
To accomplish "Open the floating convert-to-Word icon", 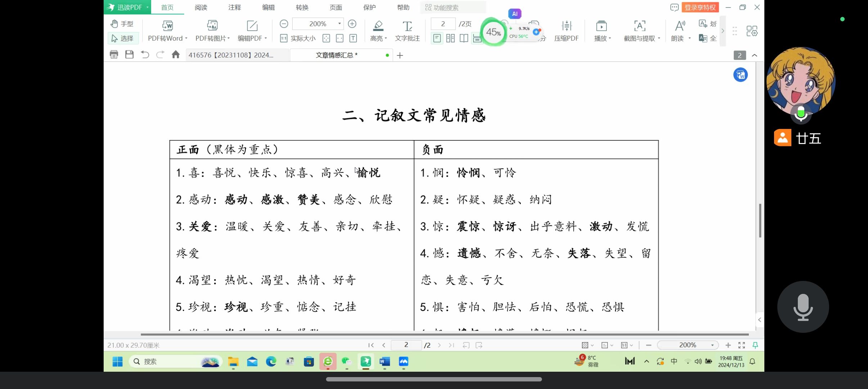I will [x=740, y=75].
